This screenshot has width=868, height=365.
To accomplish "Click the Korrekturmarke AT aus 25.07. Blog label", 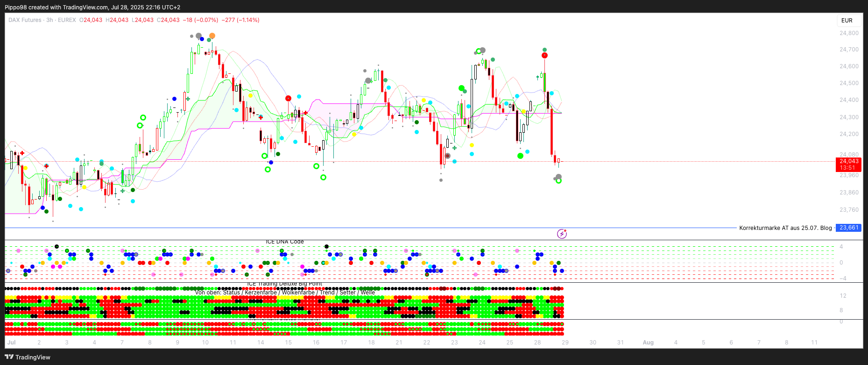I will point(785,228).
